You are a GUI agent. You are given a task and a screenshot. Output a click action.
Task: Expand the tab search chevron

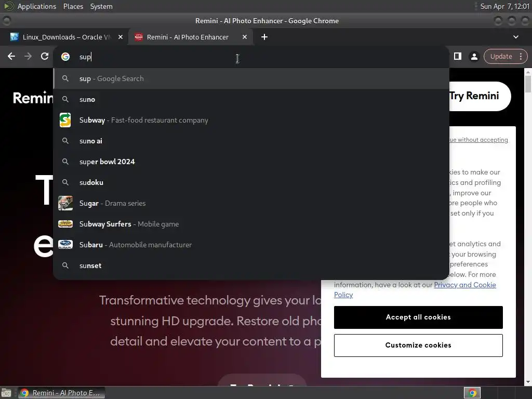coord(516,37)
